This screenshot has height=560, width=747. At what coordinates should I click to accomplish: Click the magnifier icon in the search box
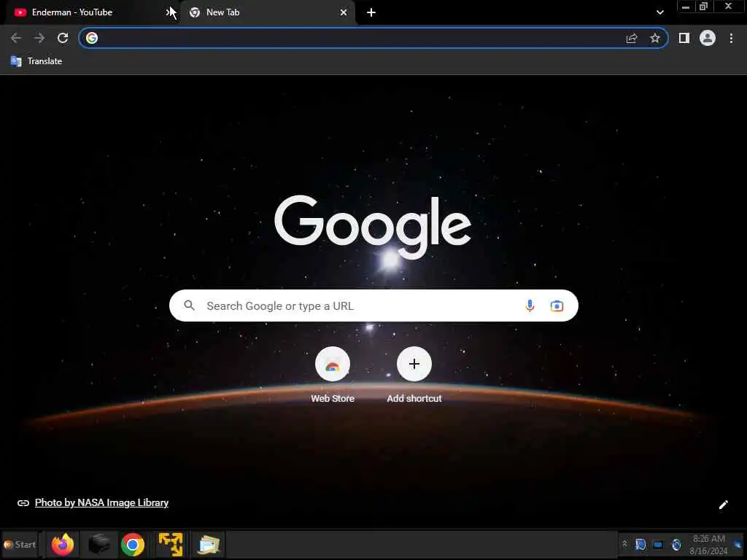tap(189, 306)
